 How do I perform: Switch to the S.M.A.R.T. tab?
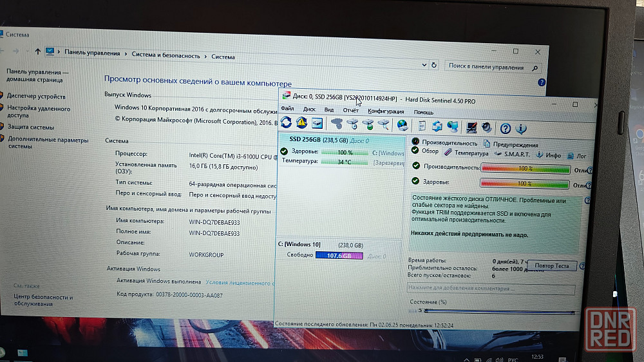tap(512, 154)
